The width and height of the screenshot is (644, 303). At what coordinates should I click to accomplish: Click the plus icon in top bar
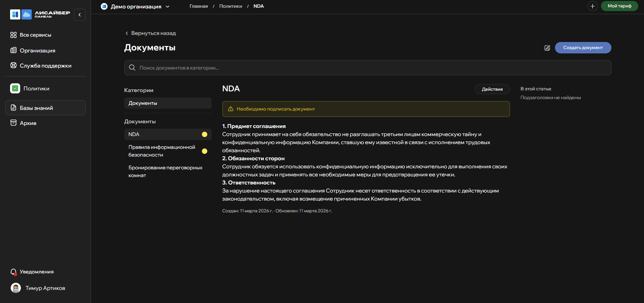592,6
